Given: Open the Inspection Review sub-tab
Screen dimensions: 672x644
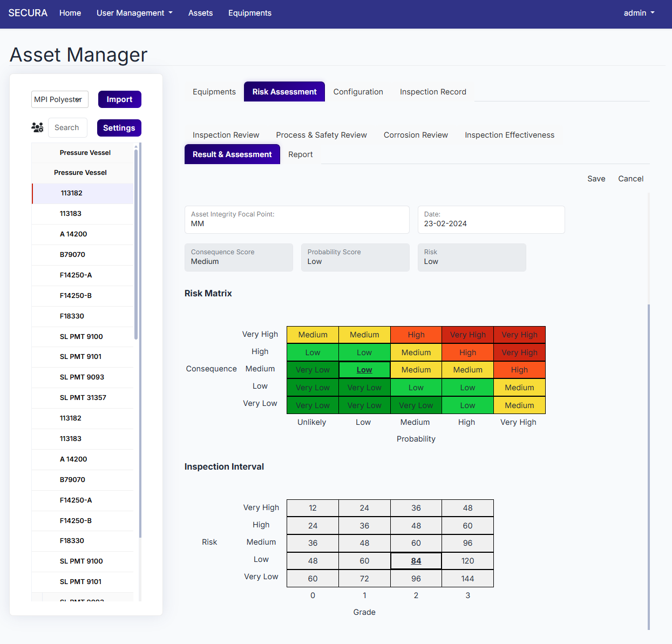Looking at the screenshot, I should coord(226,135).
